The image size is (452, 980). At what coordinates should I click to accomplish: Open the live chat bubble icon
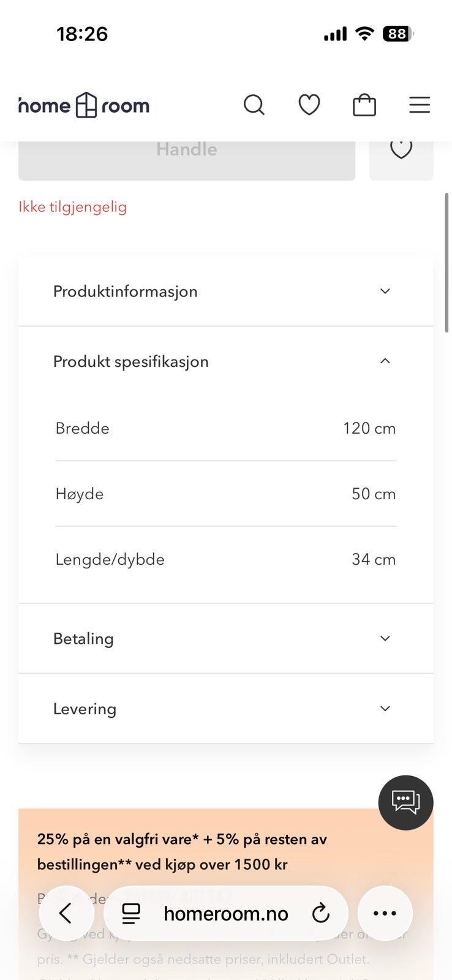405,802
